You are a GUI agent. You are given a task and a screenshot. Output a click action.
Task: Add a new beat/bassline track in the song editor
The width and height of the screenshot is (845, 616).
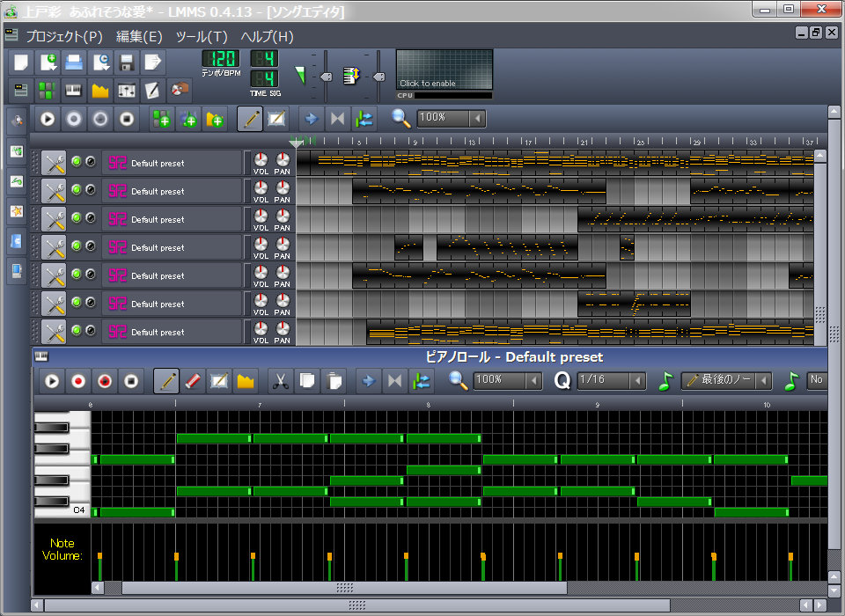pyautogui.click(x=164, y=118)
